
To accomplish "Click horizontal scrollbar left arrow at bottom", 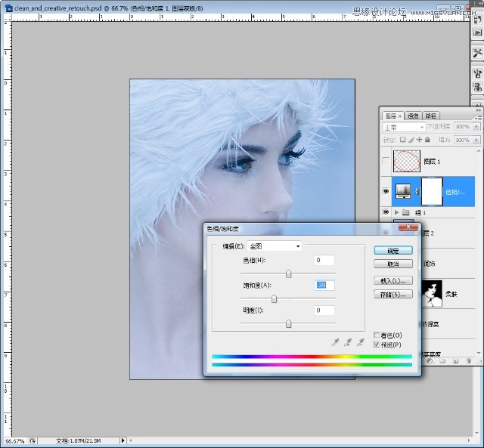I will tap(131, 441).
